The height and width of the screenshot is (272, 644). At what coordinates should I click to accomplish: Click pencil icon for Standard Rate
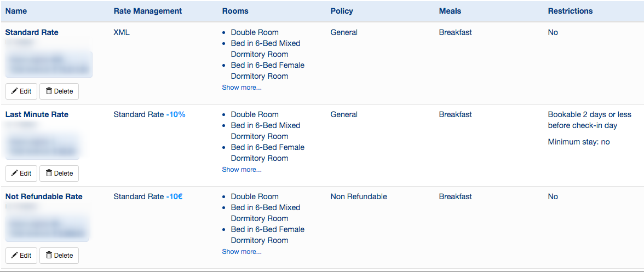15,91
